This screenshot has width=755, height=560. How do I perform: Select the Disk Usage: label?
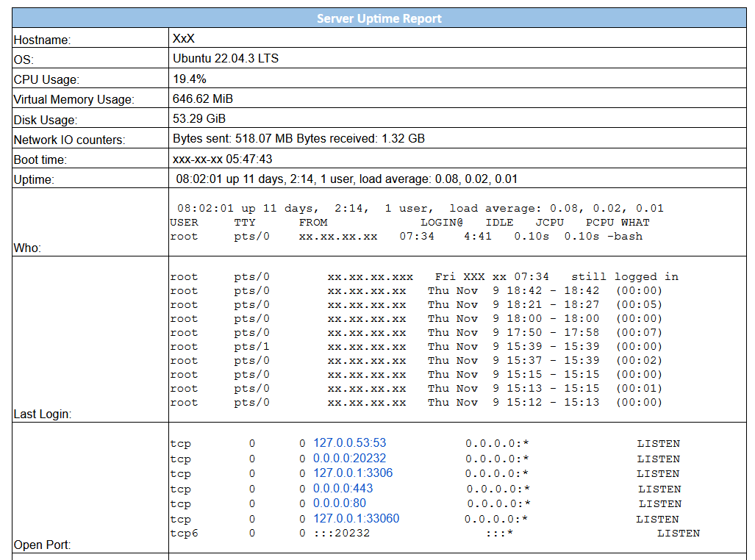point(46,120)
